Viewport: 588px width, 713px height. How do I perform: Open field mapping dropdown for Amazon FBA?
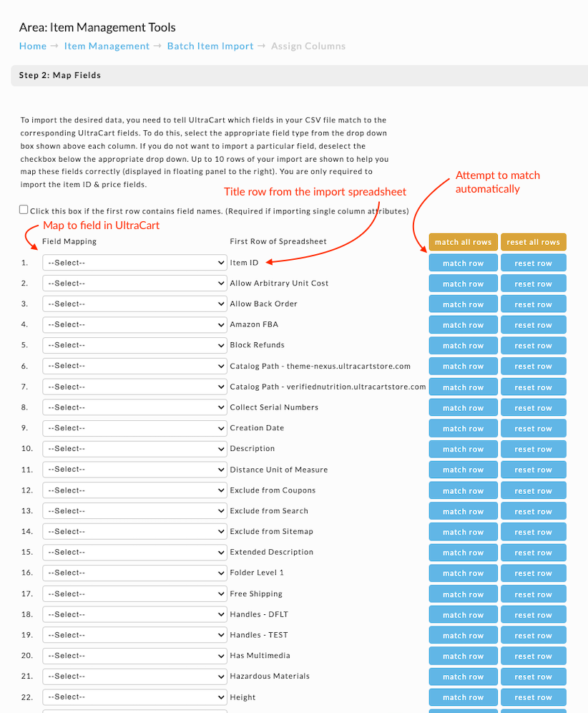(x=134, y=325)
